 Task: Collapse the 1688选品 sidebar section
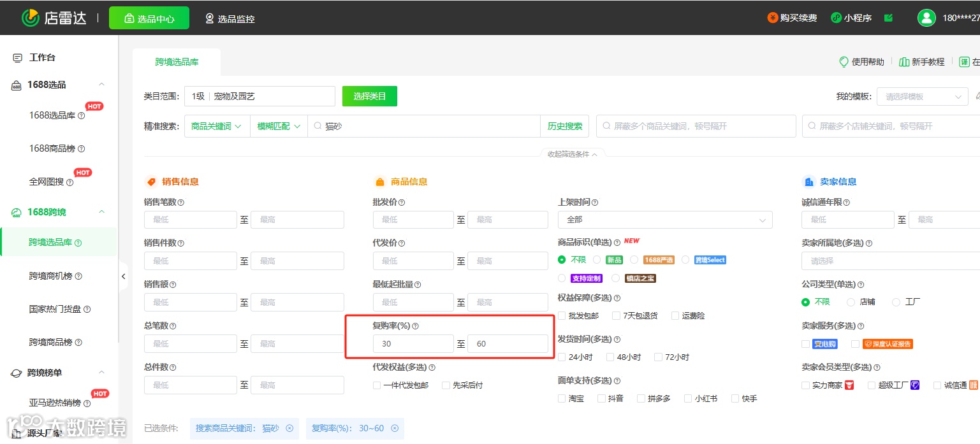[101, 85]
